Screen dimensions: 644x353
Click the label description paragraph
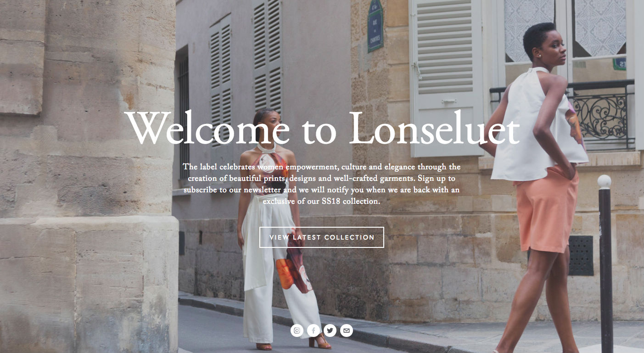click(322, 184)
